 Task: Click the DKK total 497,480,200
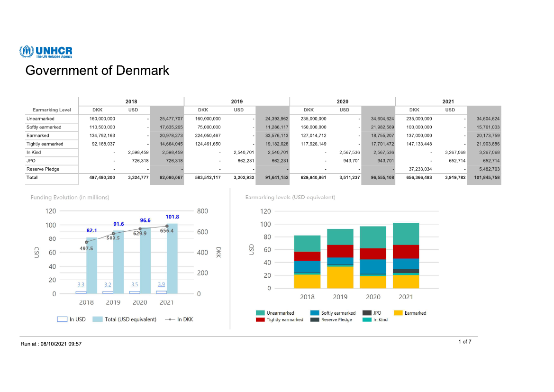pos(102,177)
